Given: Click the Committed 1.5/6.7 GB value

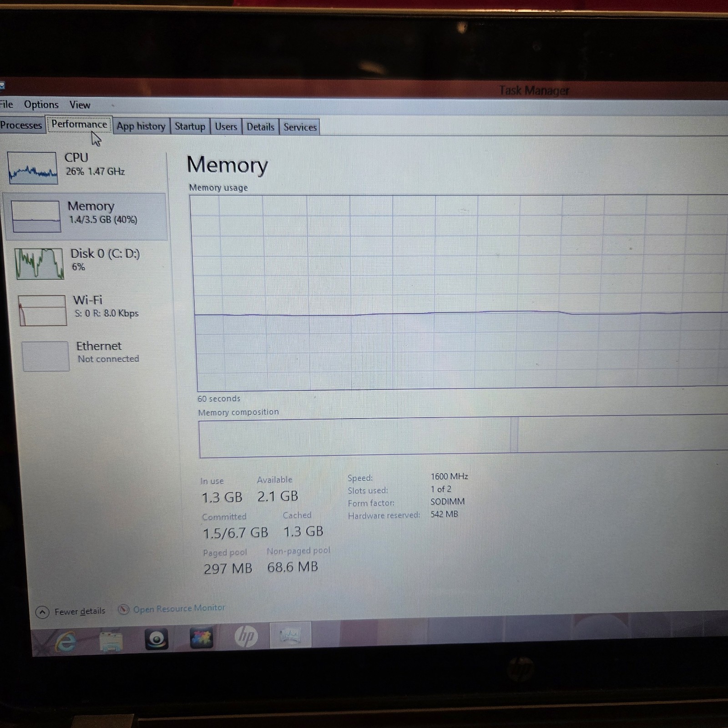Looking at the screenshot, I should (236, 533).
